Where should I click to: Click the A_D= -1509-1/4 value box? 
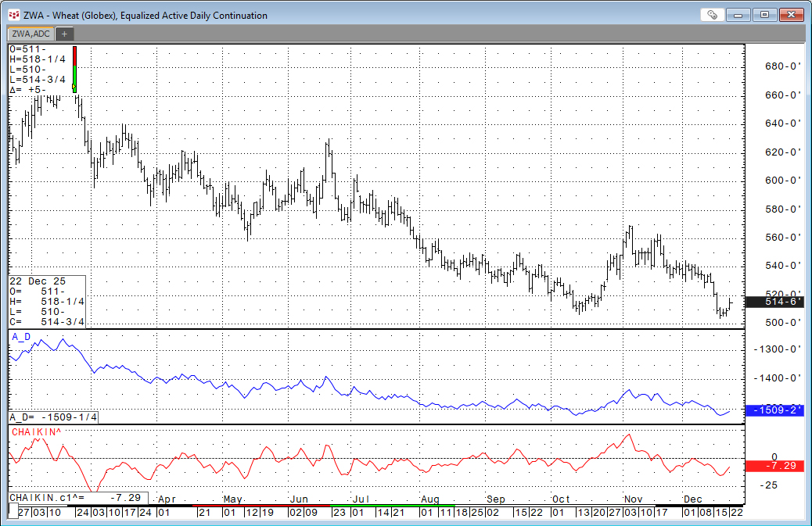[x=54, y=417]
